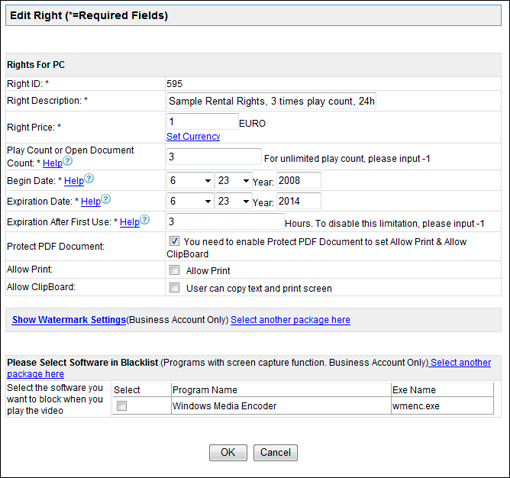Open Help link for Expiration After First Use
The image size is (510, 478).
[130, 222]
